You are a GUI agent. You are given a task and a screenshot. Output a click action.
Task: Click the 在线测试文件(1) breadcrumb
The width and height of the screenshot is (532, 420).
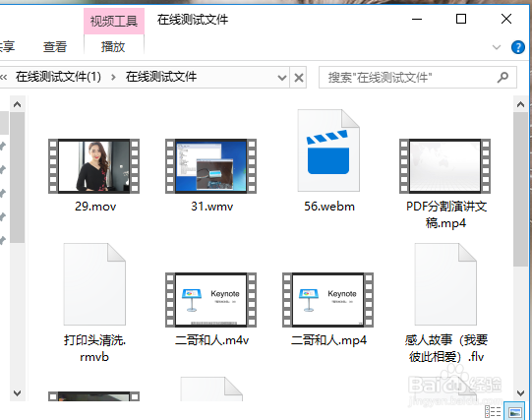[x=58, y=77]
